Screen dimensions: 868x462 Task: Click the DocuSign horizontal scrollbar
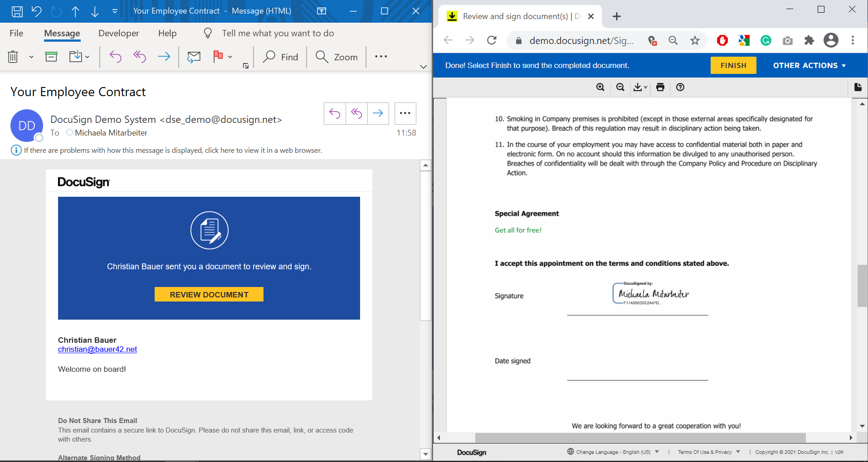[640, 438]
